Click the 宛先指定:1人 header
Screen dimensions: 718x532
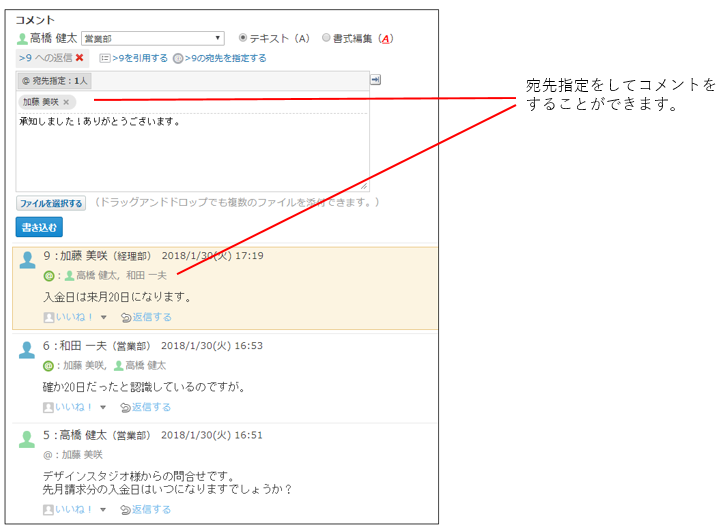point(55,81)
